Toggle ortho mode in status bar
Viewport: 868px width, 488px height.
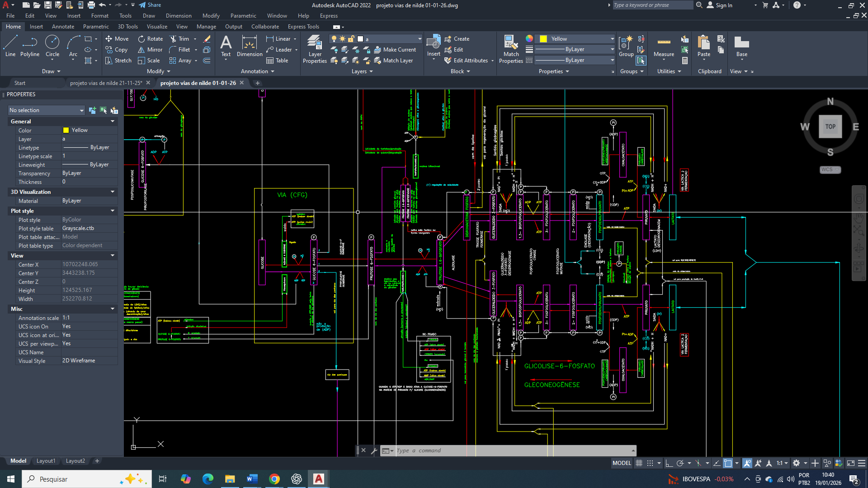click(x=670, y=463)
